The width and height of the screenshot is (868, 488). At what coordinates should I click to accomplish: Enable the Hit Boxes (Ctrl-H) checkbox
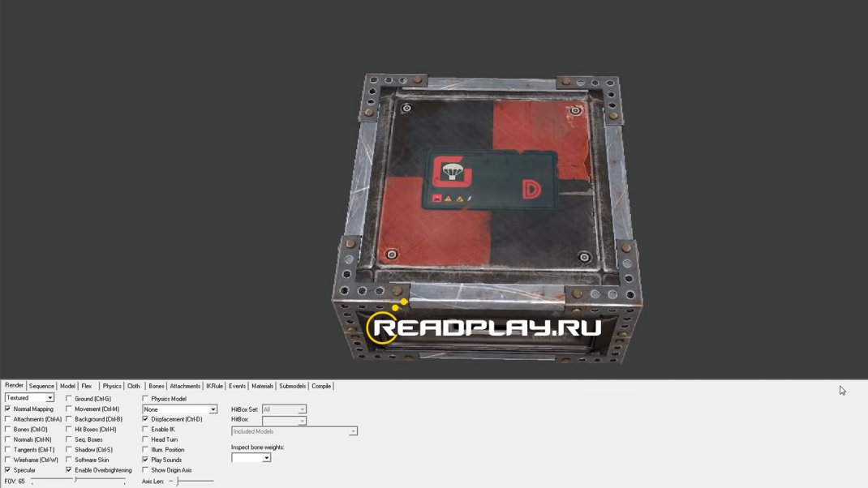69,430
